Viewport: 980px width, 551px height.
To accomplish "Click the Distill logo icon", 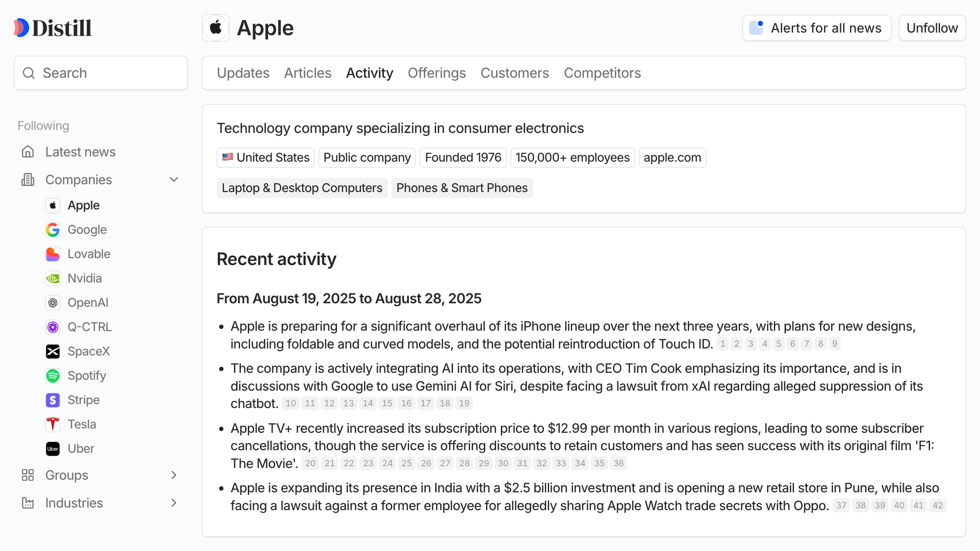I will [x=21, y=28].
